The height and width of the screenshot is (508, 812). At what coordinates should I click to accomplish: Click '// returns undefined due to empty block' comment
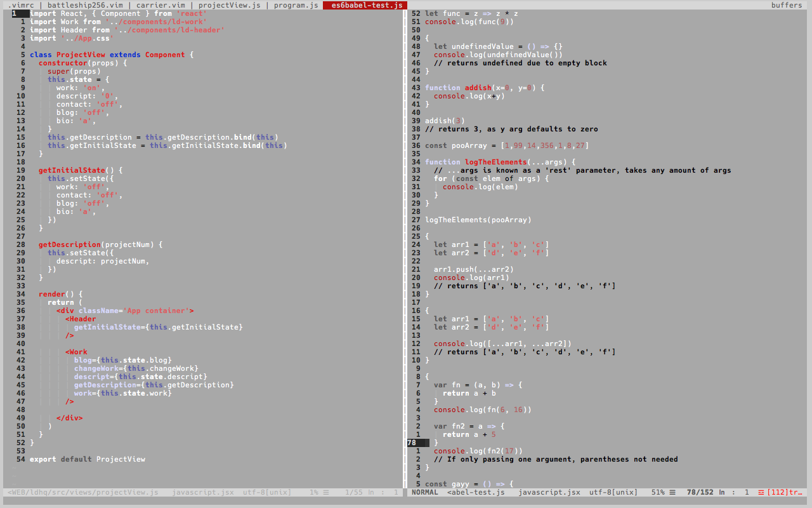tap(520, 63)
